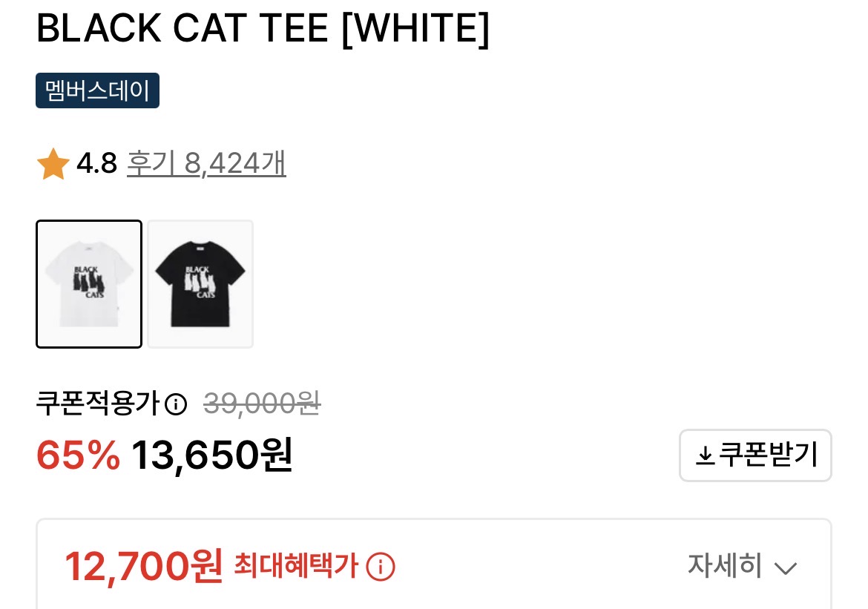Click the 쿠폰적용가 label text
The image size is (868, 609).
tap(99, 403)
